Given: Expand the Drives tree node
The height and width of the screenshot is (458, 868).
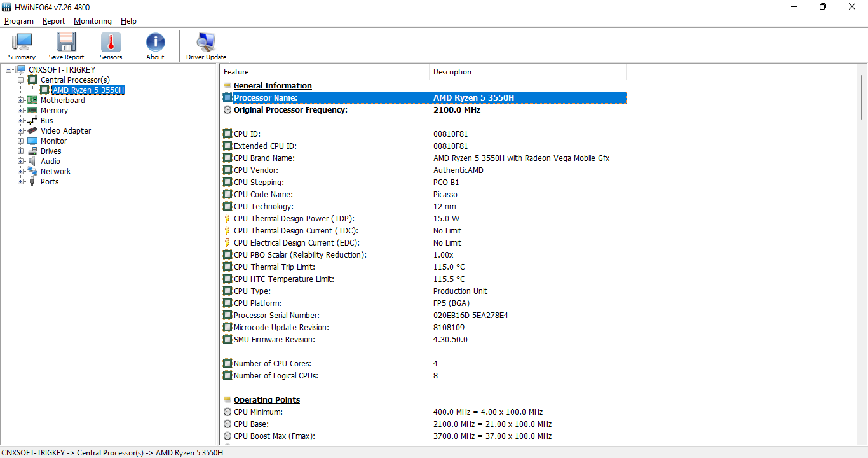Looking at the screenshot, I should point(21,151).
